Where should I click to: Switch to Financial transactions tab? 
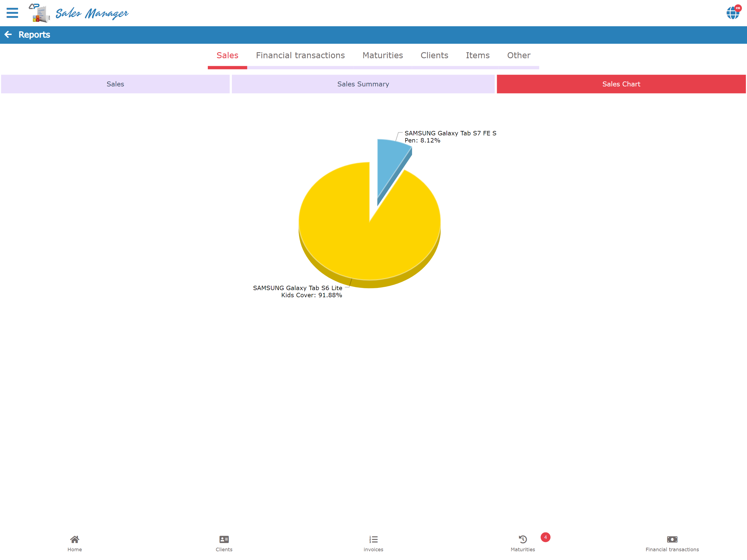click(x=300, y=56)
